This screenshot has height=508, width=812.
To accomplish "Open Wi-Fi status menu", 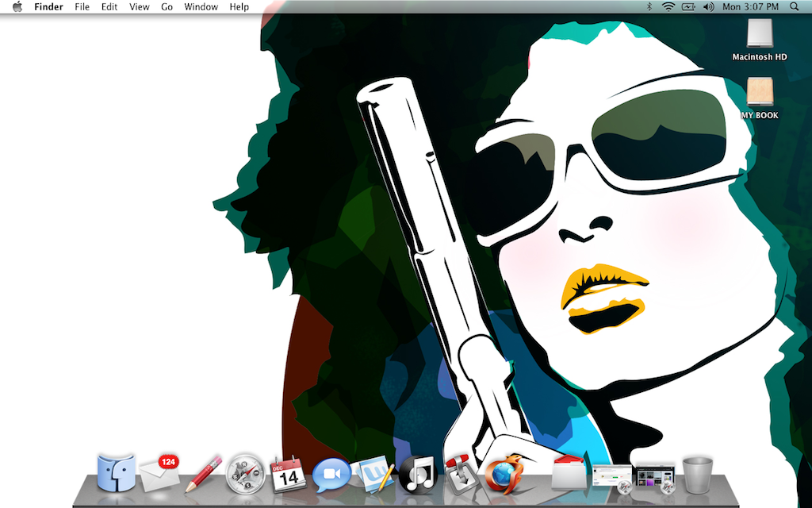I will [668, 6].
